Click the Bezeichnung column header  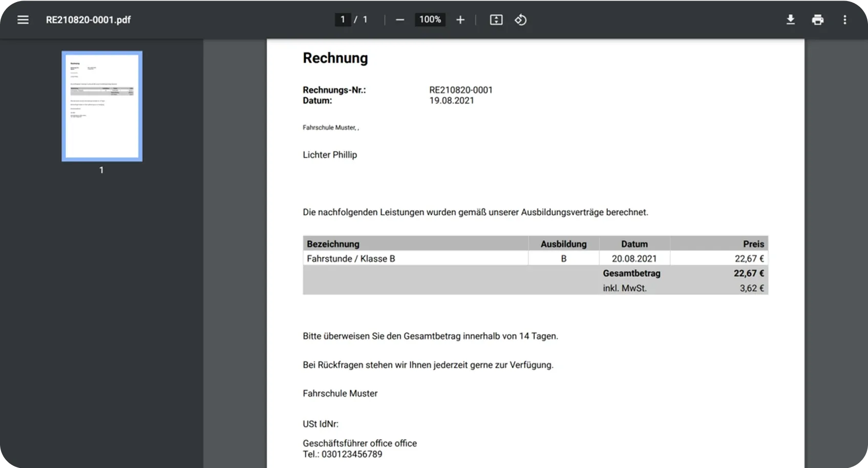click(x=333, y=244)
